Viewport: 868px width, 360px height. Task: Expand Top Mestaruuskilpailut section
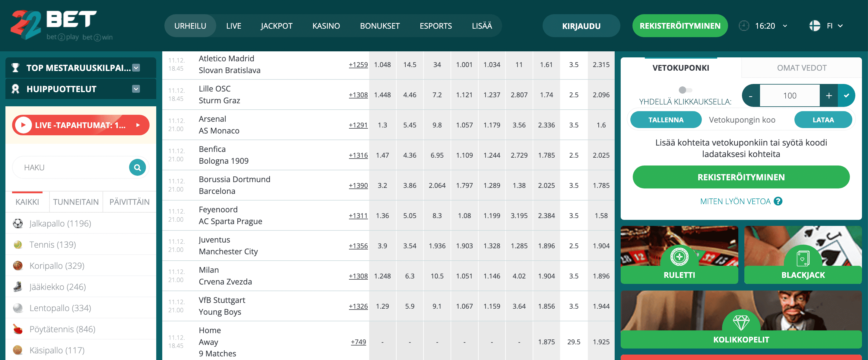click(x=136, y=68)
